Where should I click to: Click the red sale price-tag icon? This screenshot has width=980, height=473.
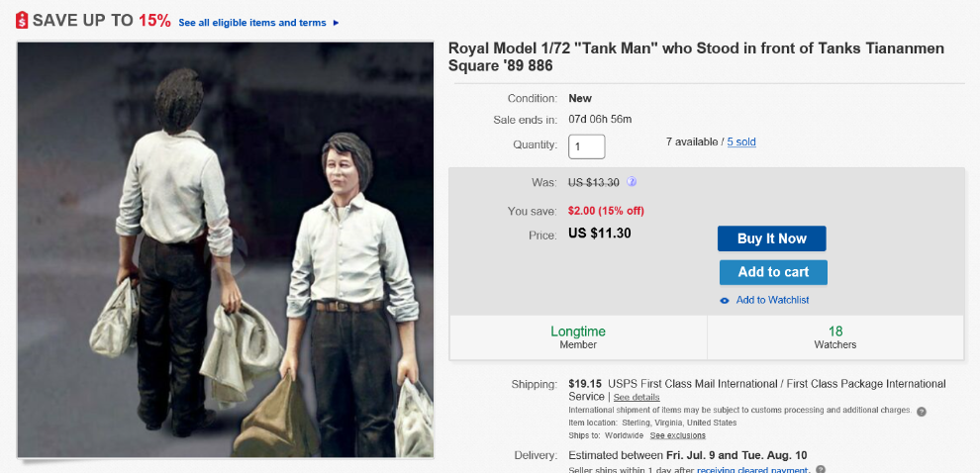[x=22, y=21]
